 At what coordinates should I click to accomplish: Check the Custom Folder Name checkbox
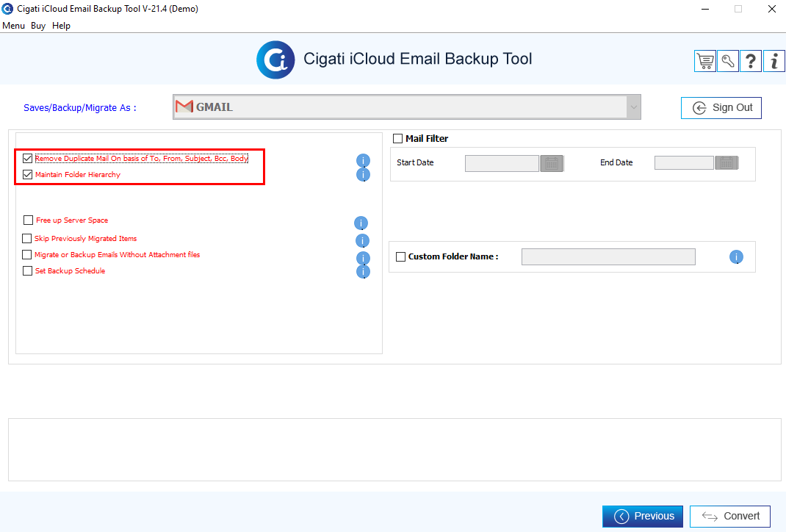point(400,256)
